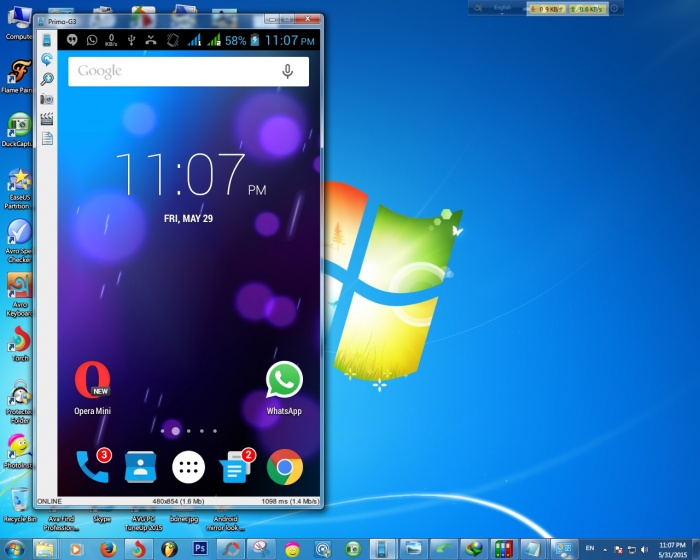Click the Windows Start button
The height and width of the screenshot is (560, 700).
[x=14, y=549]
